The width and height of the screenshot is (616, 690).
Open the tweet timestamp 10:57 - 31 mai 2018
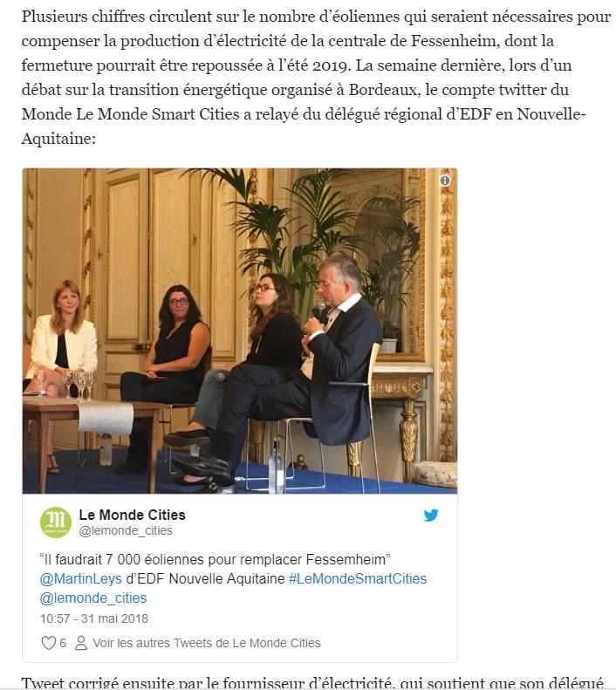[94, 618]
